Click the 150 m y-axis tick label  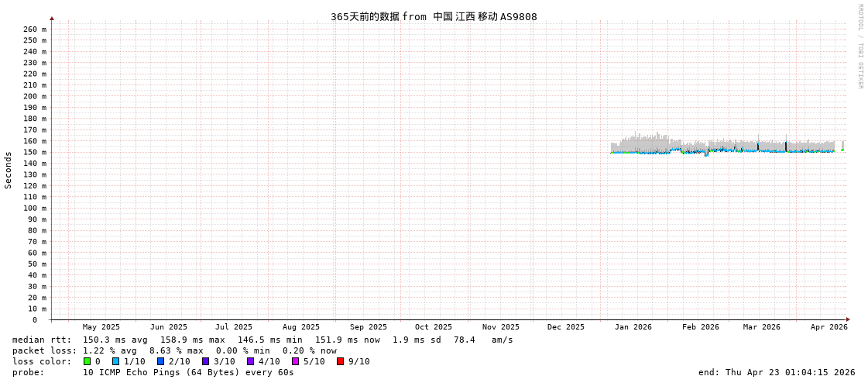[x=35, y=153]
